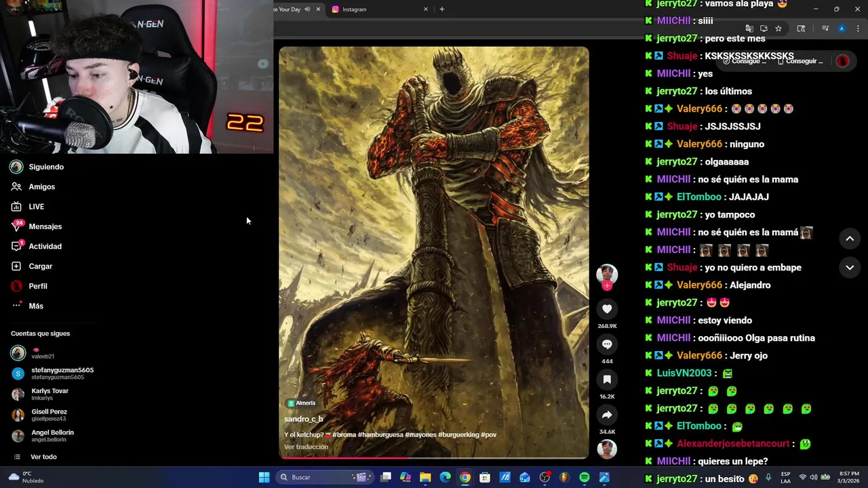Screen dimensions: 868x488
Task: Open Angel Bellorin followed account
Action: (x=43, y=436)
